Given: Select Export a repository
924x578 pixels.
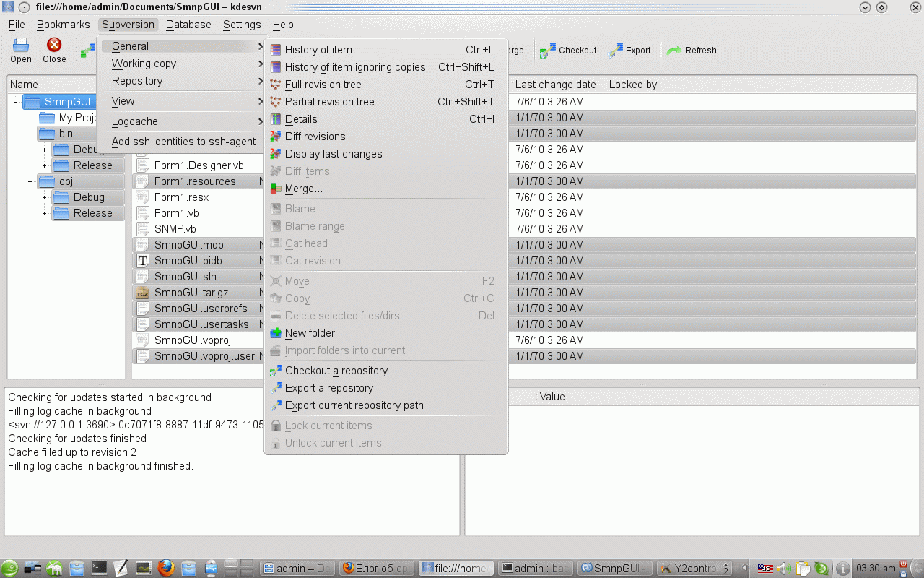Looking at the screenshot, I should click(x=386, y=388).
